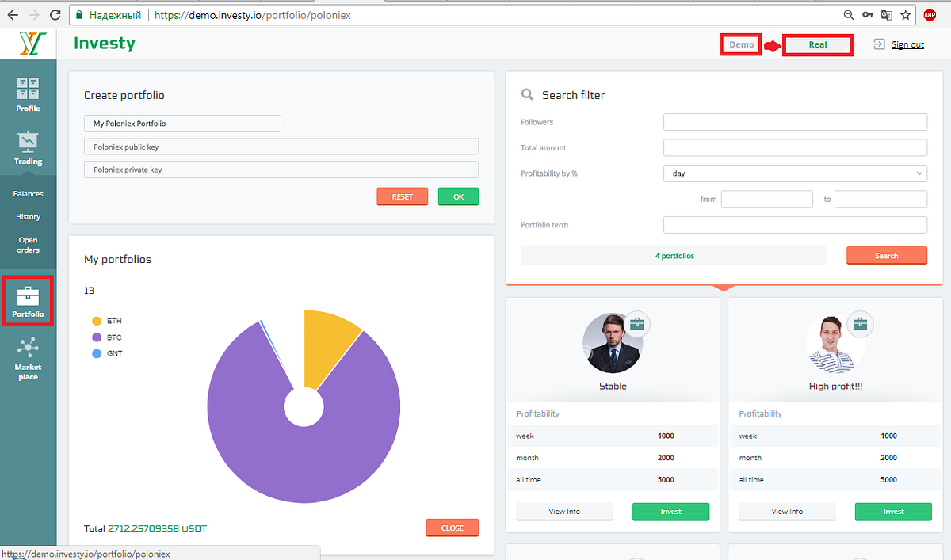Select the Portfolio briefcase icon

28,296
